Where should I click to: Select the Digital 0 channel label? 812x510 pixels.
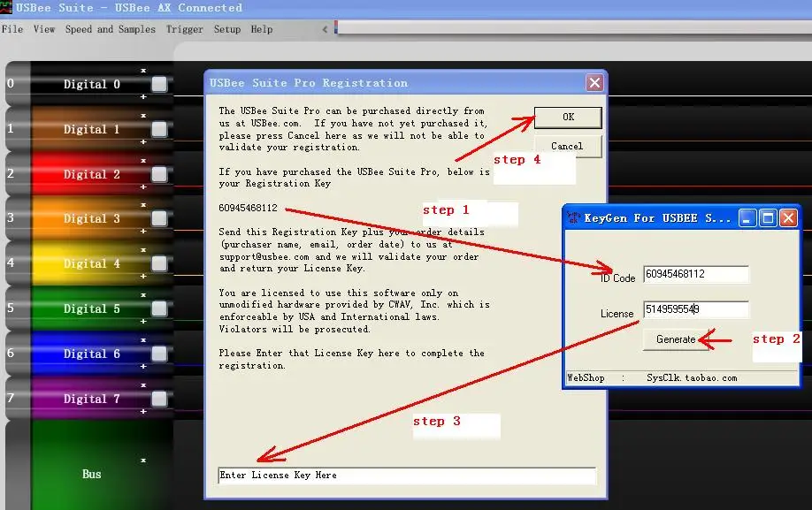pyautogui.click(x=92, y=84)
